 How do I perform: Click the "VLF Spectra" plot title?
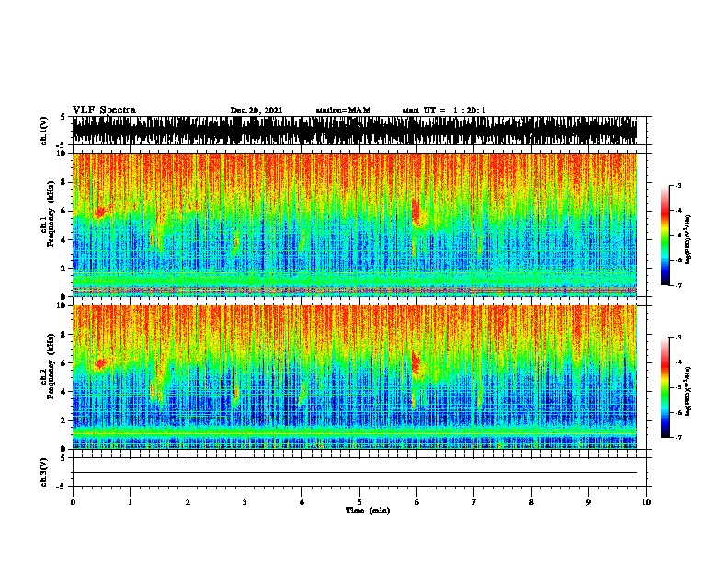[104, 110]
